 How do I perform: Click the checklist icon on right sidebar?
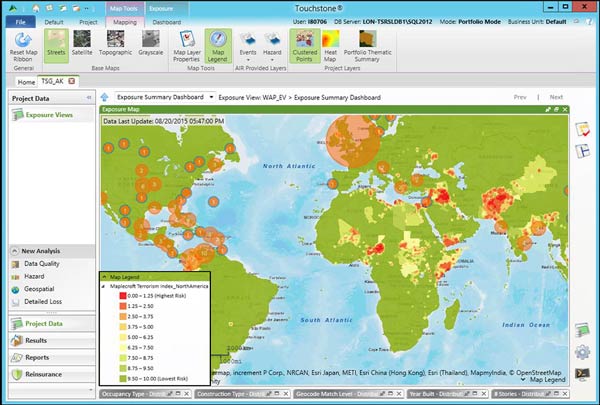coord(582,129)
